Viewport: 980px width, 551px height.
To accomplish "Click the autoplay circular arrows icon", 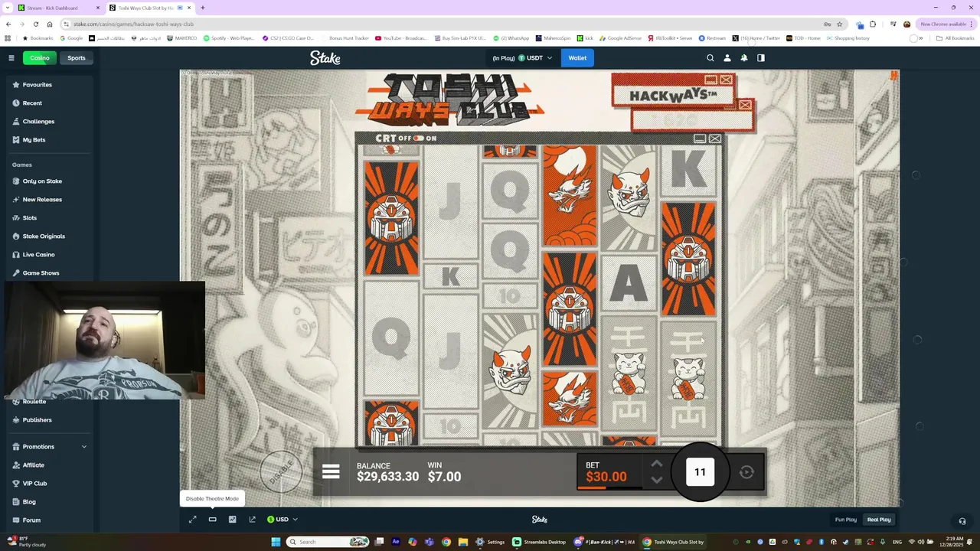I will (746, 472).
